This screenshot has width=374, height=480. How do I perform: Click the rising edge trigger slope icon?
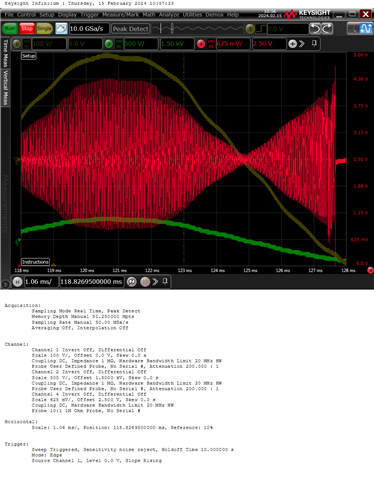point(261,29)
